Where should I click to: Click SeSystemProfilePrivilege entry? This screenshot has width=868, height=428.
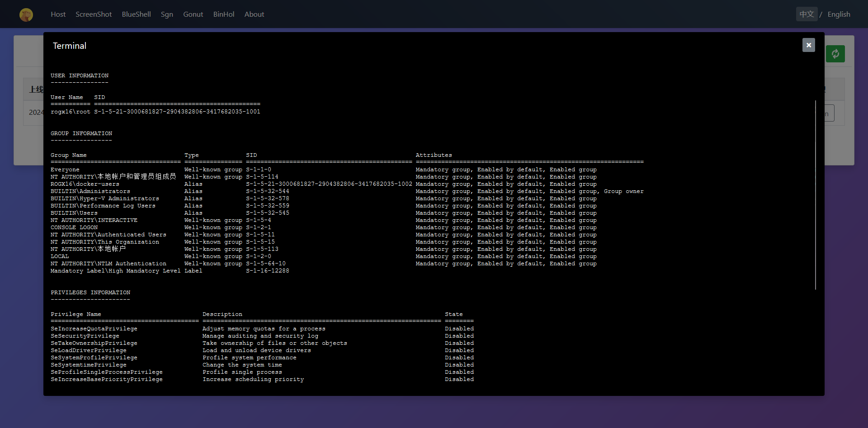[x=94, y=357]
